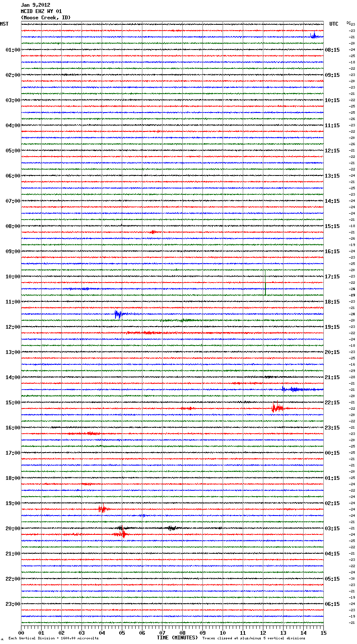Select the 18:00 MST time label

pyautogui.click(x=13, y=478)
